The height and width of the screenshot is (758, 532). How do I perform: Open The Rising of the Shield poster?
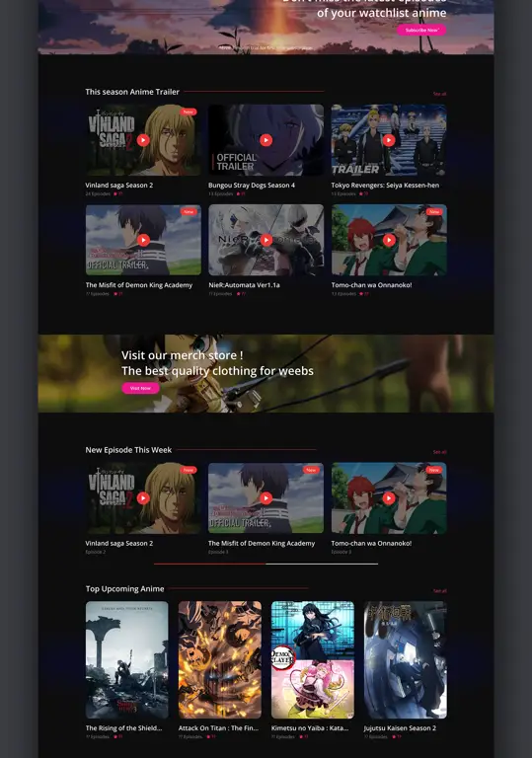click(x=127, y=660)
